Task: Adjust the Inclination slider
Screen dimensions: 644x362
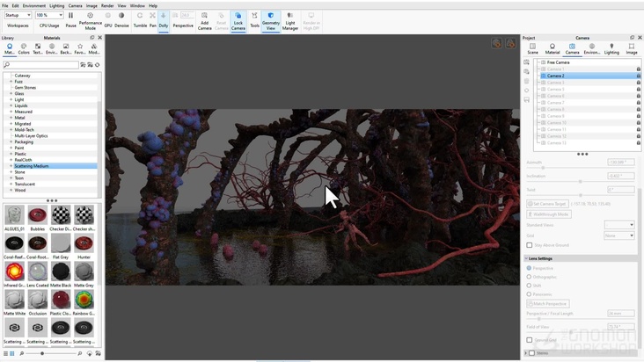Action: 580,181
